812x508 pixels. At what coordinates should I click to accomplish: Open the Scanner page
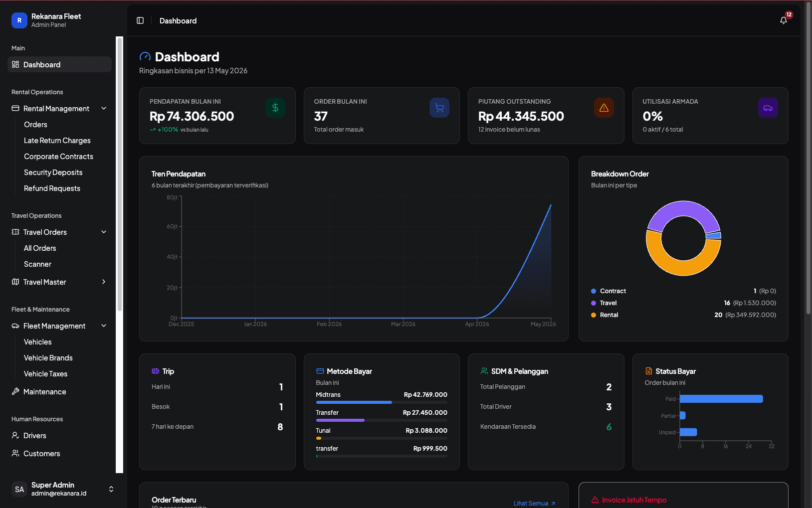(x=37, y=264)
